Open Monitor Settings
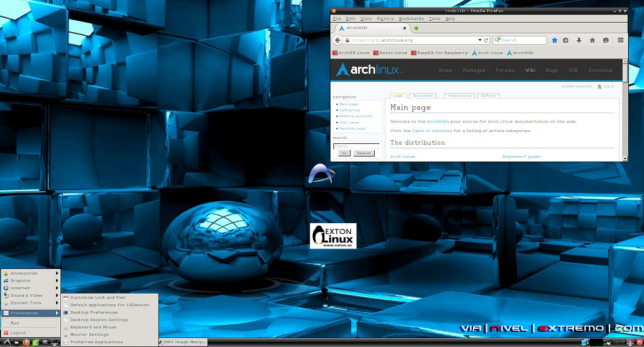 (109, 334)
